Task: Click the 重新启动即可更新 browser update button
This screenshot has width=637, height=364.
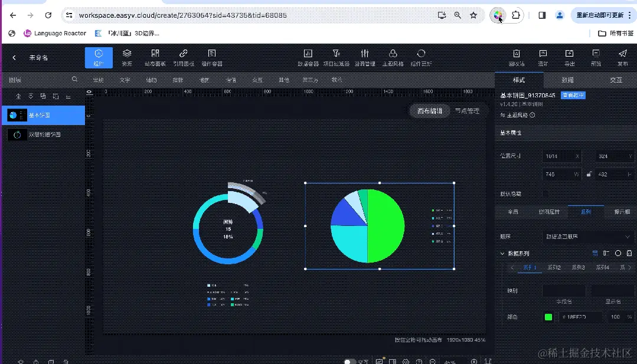Action: point(604,15)
